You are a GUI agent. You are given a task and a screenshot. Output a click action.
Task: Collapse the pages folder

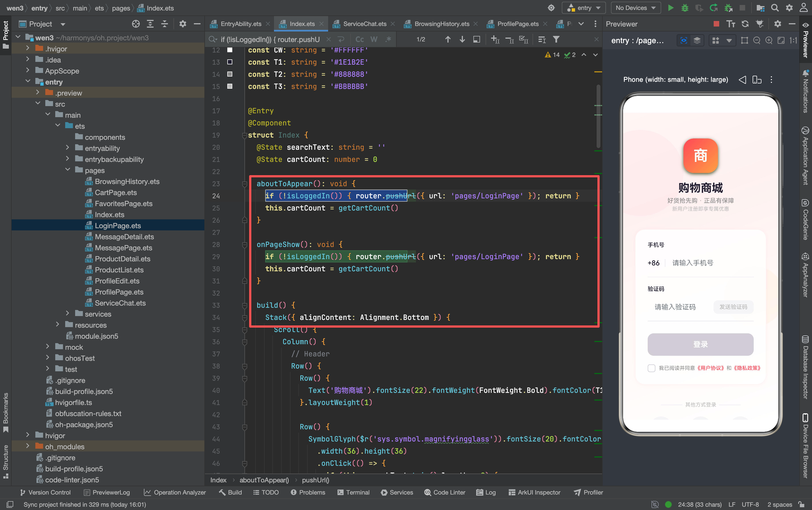[x=67, y=170]
